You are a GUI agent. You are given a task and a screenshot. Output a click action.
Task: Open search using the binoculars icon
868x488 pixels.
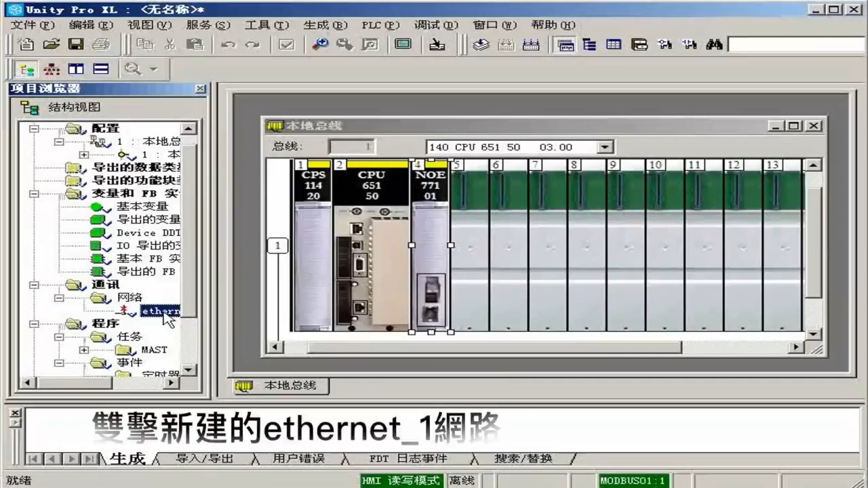coord(713,43)
